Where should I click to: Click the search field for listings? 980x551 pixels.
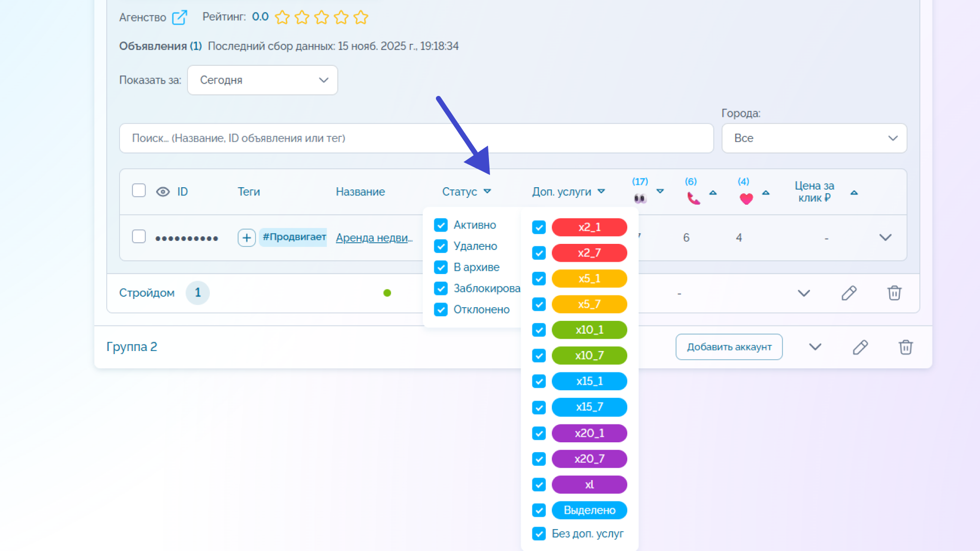[416, 138]
